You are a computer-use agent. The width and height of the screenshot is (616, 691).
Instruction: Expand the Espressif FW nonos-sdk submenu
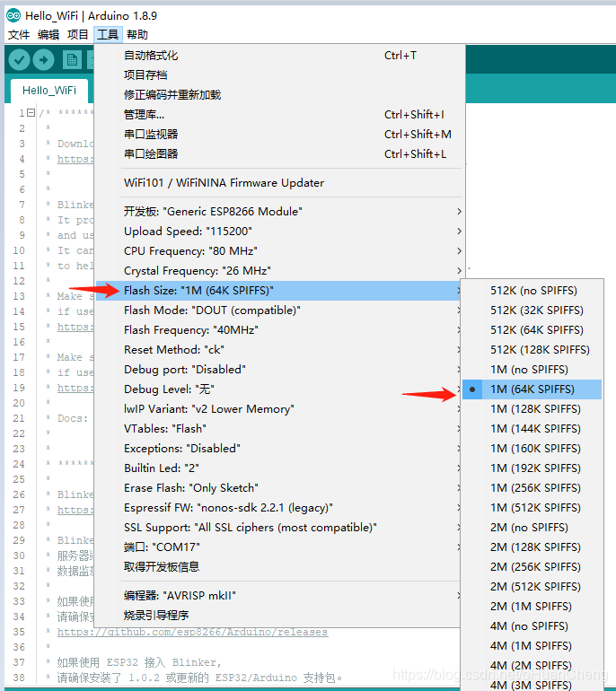(278, 508)
